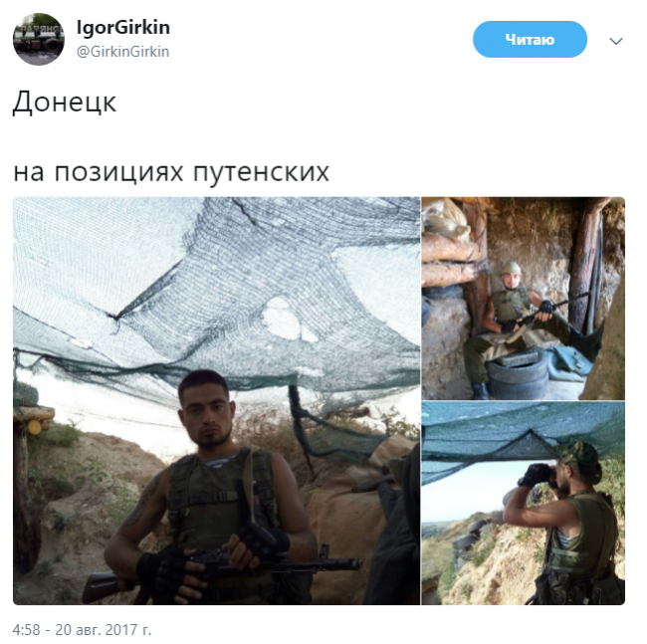Image resolution: width=647 pixels, height=644 pixels.
Task: Open the photo of soldier with binoculars
Action: tap(524, 504)
